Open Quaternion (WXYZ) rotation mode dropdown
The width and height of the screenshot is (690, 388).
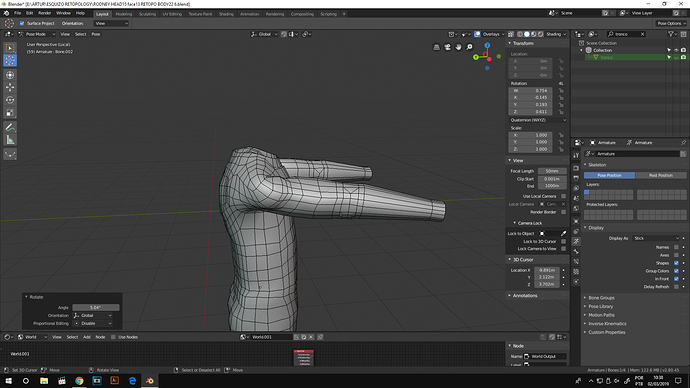click(x=538, y=120)
